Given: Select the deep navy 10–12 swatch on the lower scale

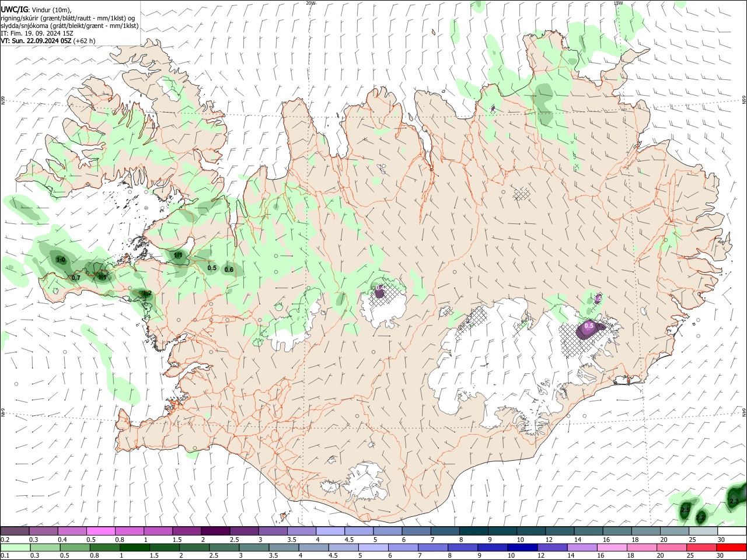Looking at the screenshot, I should coord(522,547).
